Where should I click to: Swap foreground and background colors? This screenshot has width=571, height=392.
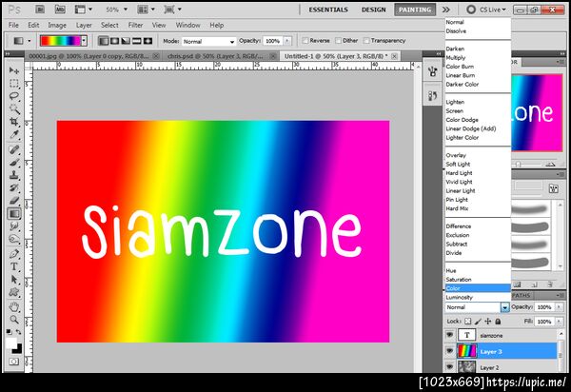(x=18, y=332)
